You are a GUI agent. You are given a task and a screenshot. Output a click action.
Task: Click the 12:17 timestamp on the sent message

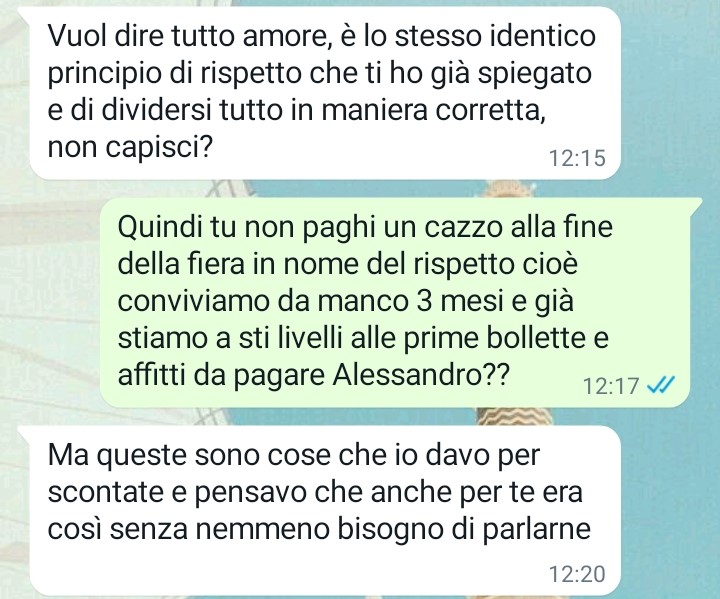[611, 386]
